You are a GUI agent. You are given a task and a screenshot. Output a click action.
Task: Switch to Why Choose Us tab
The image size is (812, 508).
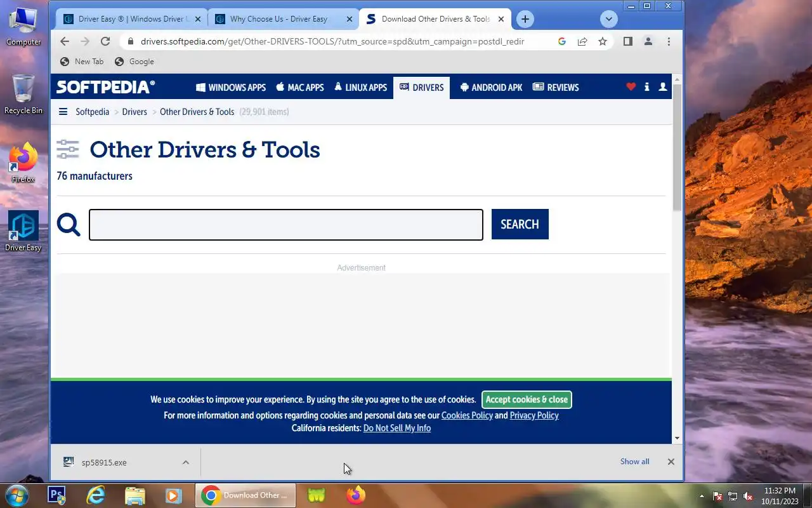[x=283, y=19]
